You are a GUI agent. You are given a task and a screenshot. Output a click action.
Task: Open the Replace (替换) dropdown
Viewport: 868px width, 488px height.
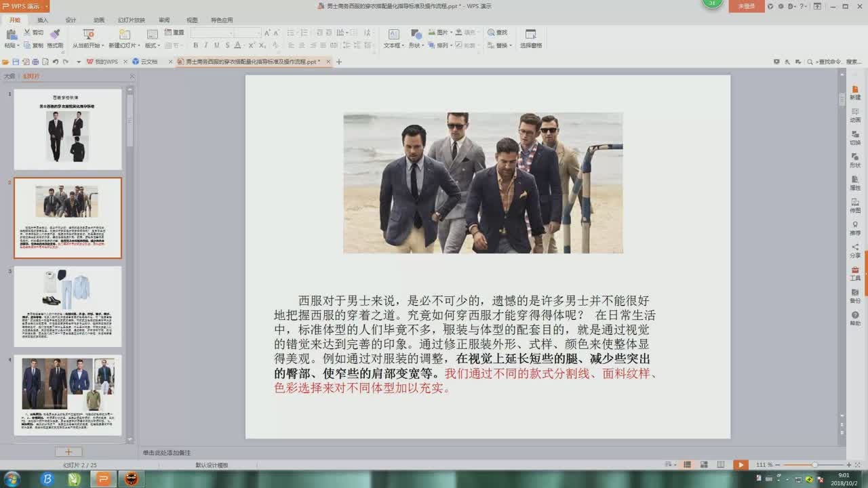[x=500, y=45]
